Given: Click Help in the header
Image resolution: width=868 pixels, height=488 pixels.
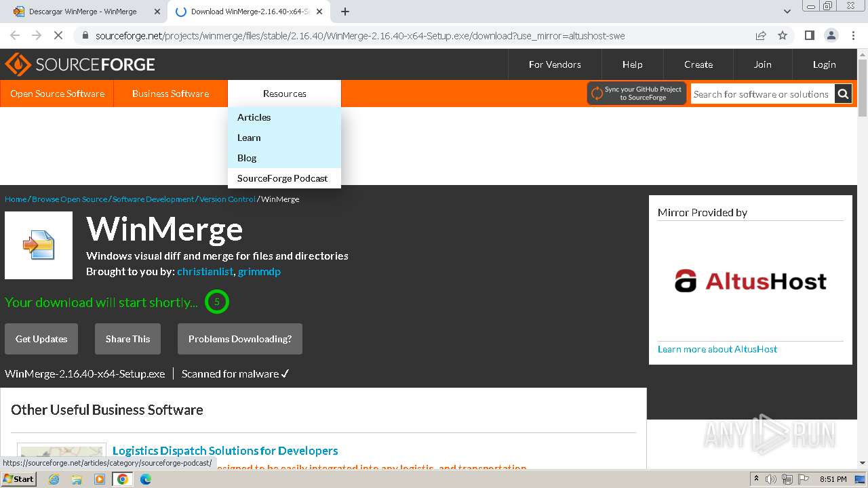Looking at the screenshot, I should 632,64.
